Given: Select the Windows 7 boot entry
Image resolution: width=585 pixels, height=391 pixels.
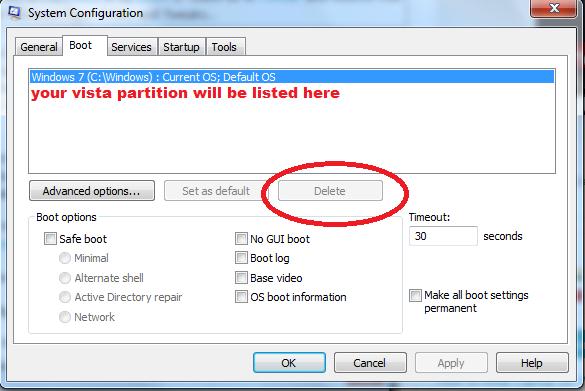Looking at the screenshot, I should [292, 77].
